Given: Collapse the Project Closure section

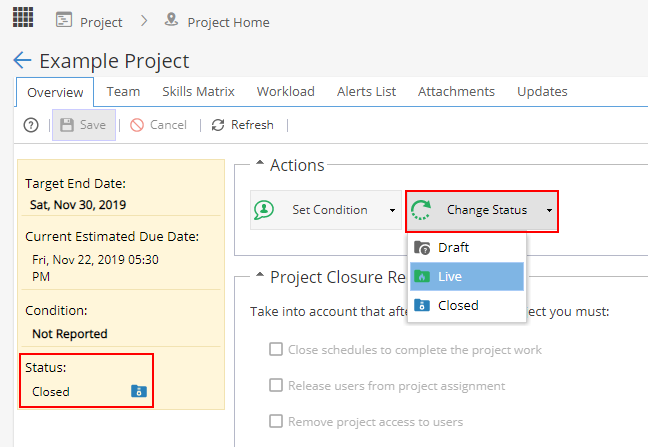Looking at the screenshot, I should click(x=260, y=274).
